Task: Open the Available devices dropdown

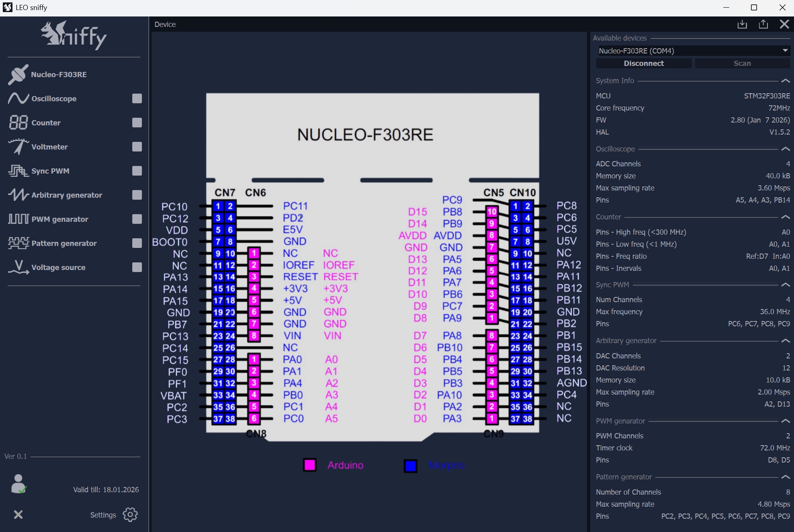Action: click(x=785, y=51)
